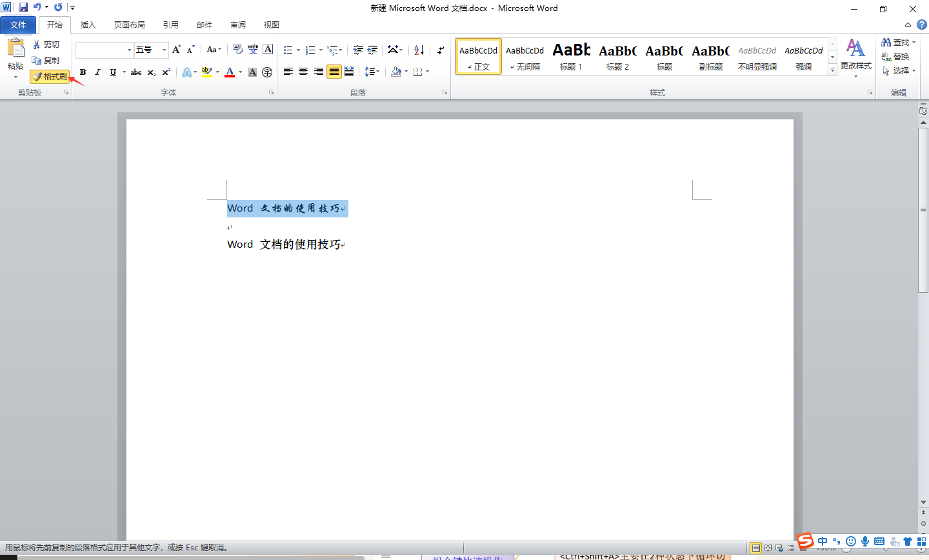The width and height of the screenshot is (929, 560).
Task: Click the Character Border icon
Action: [268, 50]
